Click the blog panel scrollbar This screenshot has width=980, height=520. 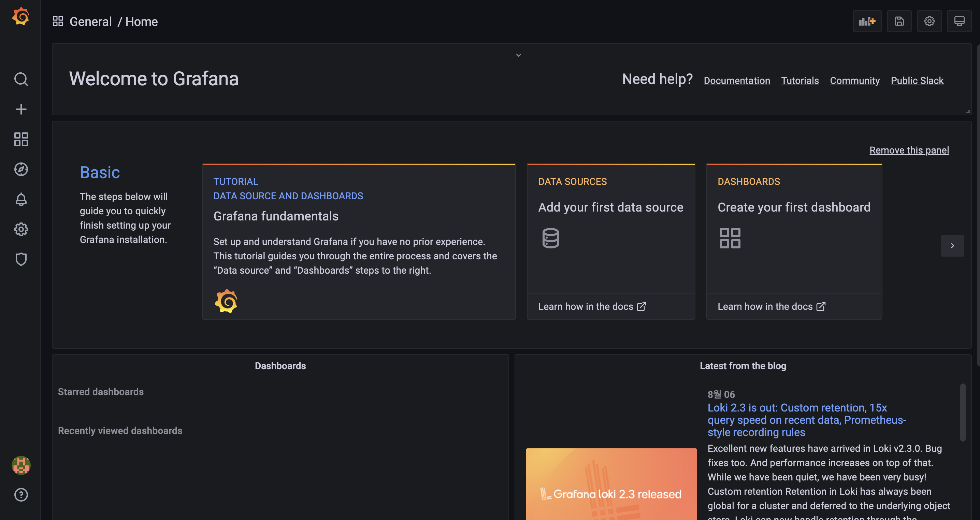tap(963, 413)
